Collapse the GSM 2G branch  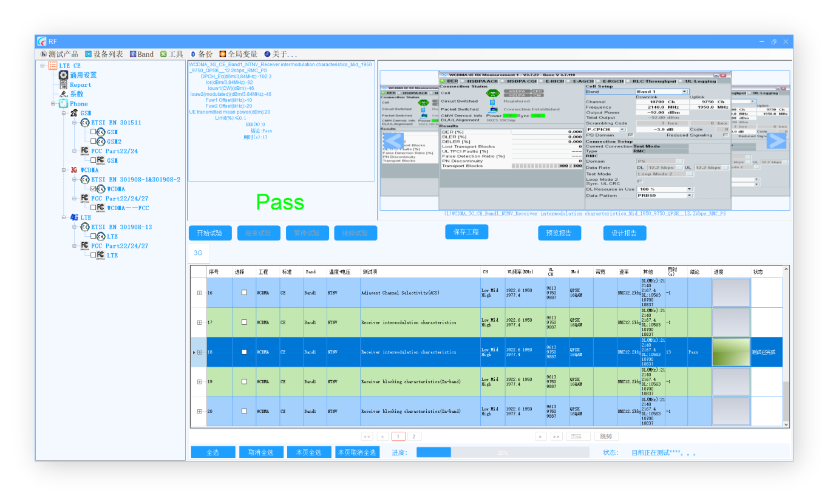coord(64,113)
